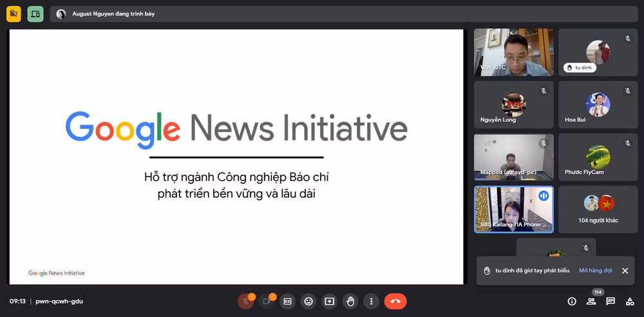Click the muted mic icon on Hoa Bui's tile
Screen dimensions: 644x317
coord(628,91)
